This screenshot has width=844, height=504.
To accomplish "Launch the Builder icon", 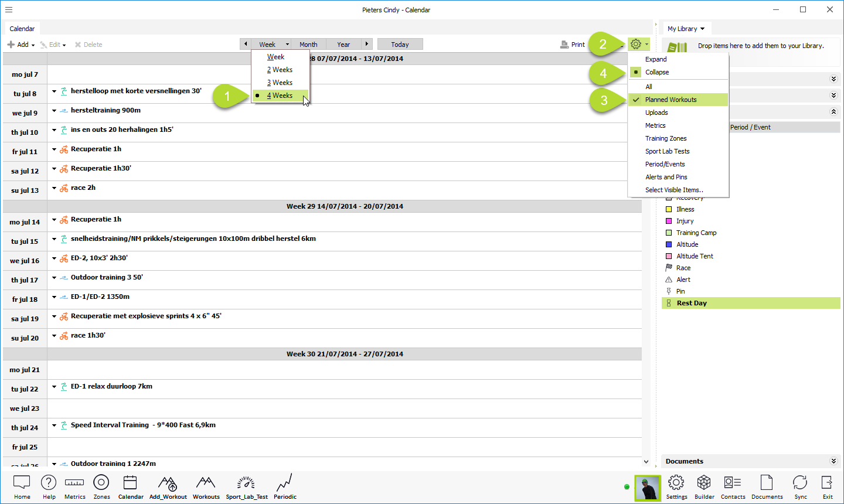I will [704, 483].
